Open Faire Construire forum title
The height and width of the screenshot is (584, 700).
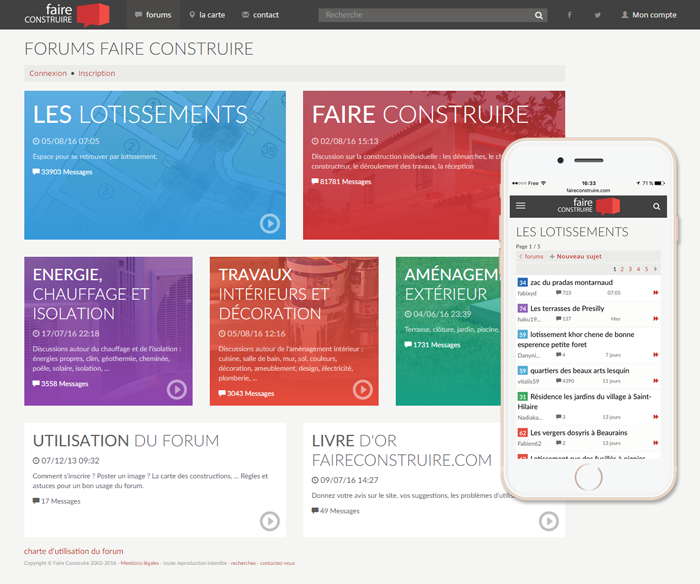[x=420, y=115]
